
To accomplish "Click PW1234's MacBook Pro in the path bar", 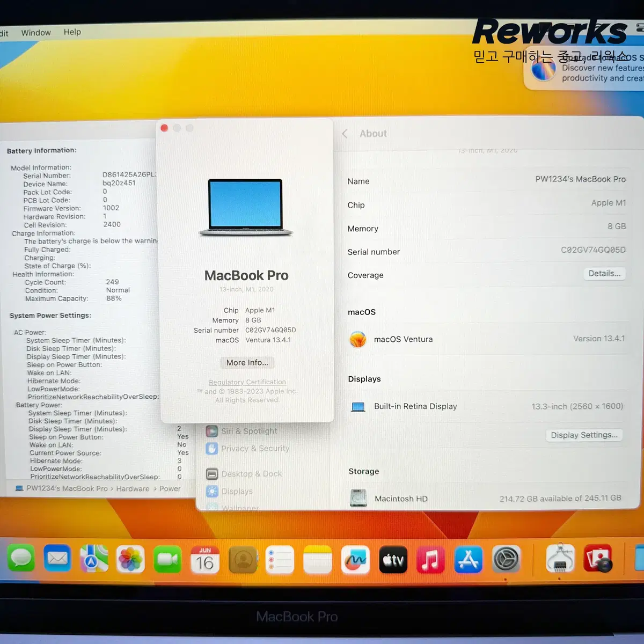I will pos(67,488).
